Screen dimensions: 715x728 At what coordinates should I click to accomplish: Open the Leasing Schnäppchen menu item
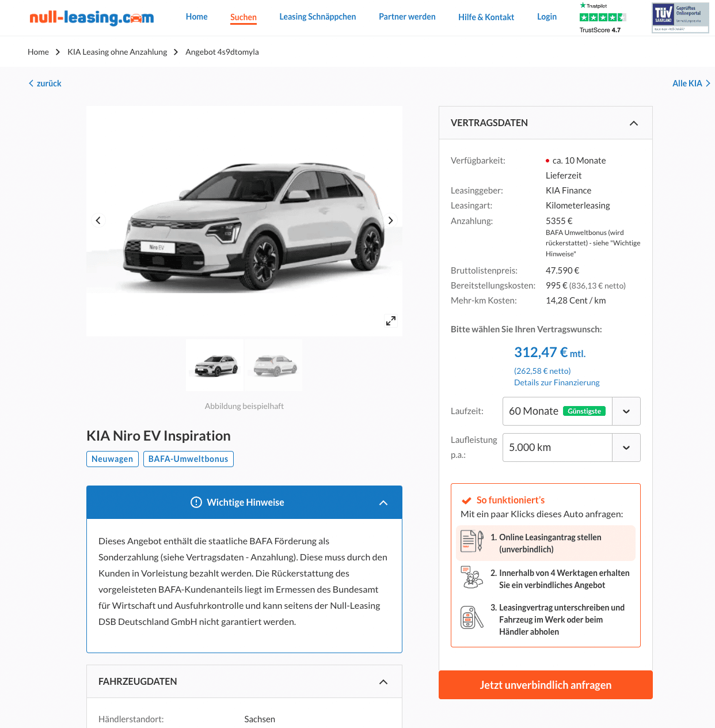click(318, 17)
